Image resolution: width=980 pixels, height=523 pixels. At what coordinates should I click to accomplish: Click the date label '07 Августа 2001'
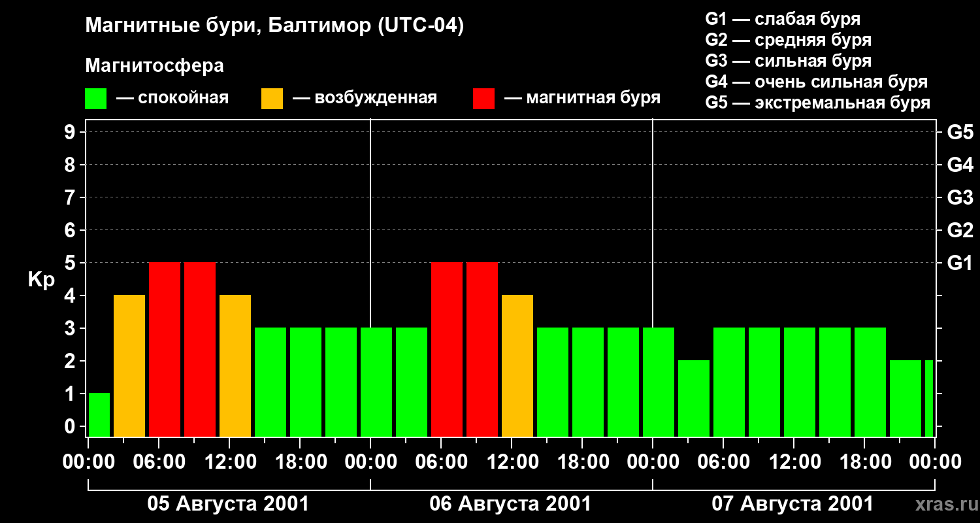click(792, 503)
